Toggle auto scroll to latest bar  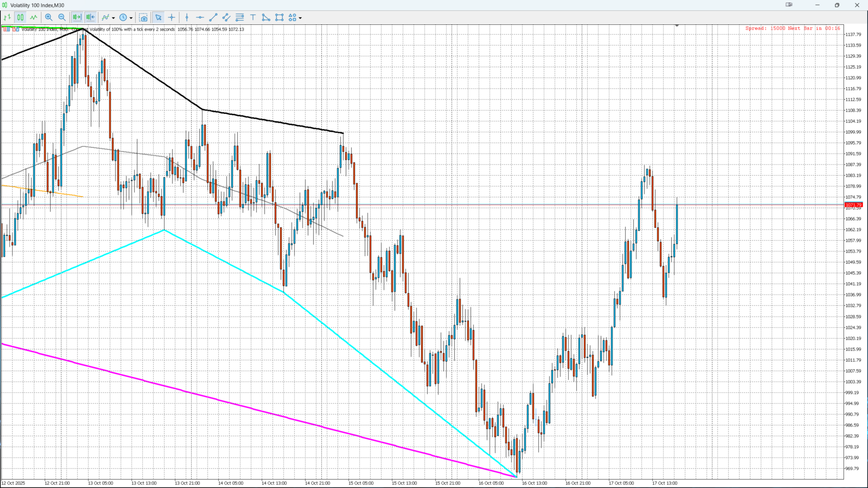pos(77,18)
